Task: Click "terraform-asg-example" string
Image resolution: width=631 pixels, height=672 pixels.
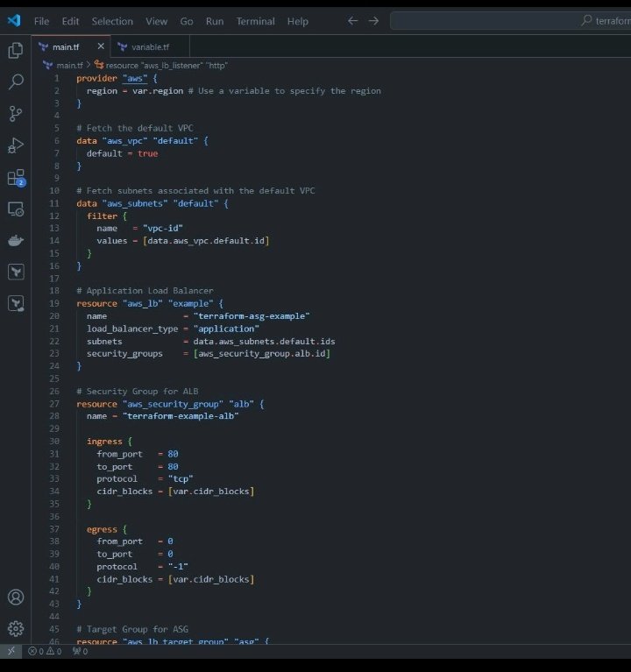Action: 252,316
